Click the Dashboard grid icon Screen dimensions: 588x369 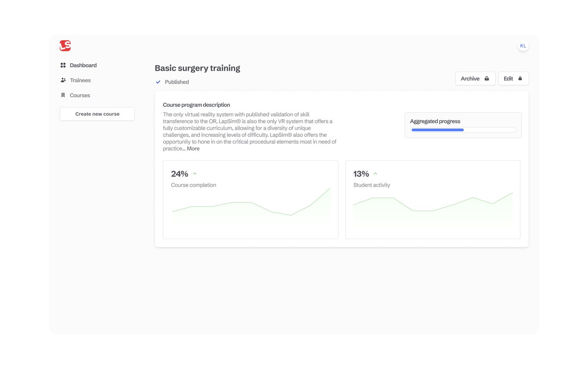[x=63, y=65]
